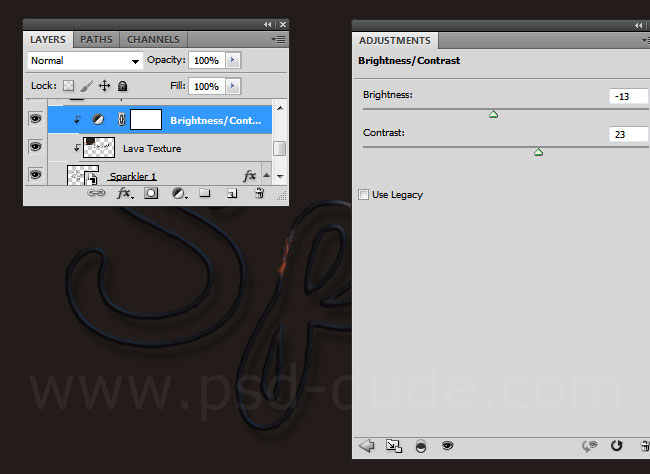View previous state icon in Adjustments panel

[x=589, y=446]
